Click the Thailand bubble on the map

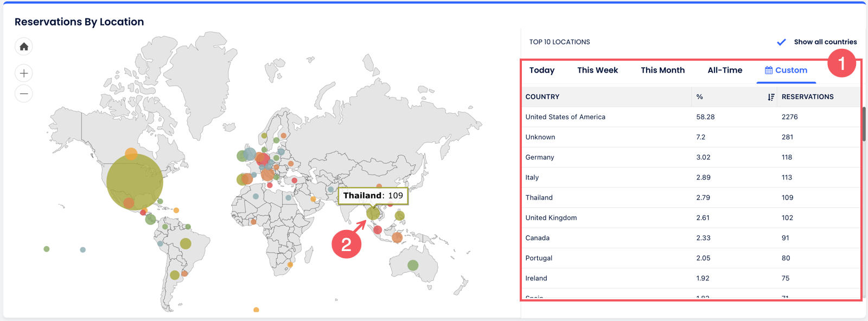[373, 213]
